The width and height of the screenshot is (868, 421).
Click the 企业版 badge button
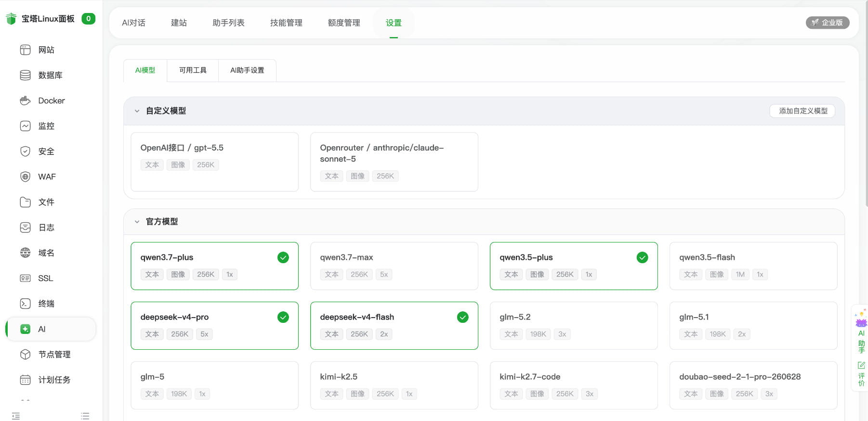(827, 23)
